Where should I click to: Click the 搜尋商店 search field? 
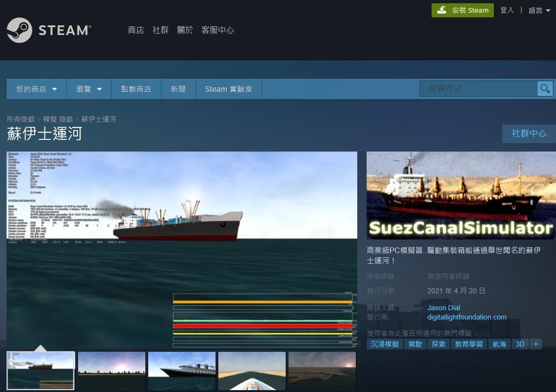pos(479,89)
